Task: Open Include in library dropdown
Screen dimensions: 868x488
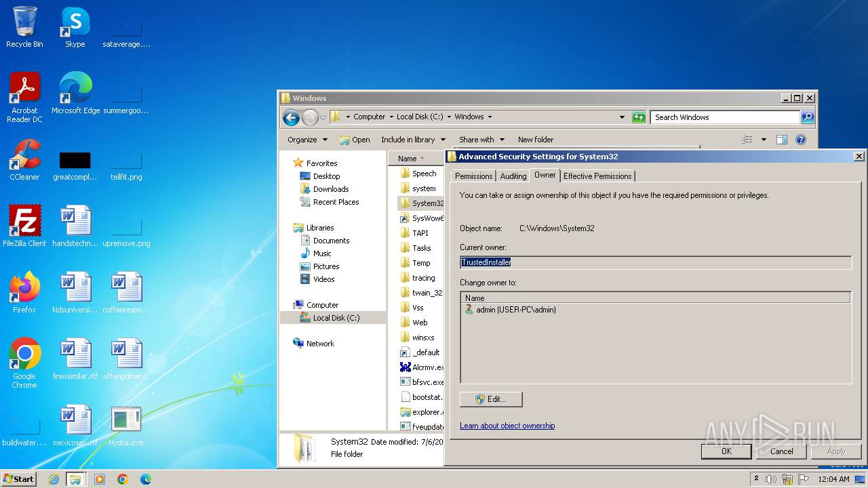Action: click(x=413, y=140)
